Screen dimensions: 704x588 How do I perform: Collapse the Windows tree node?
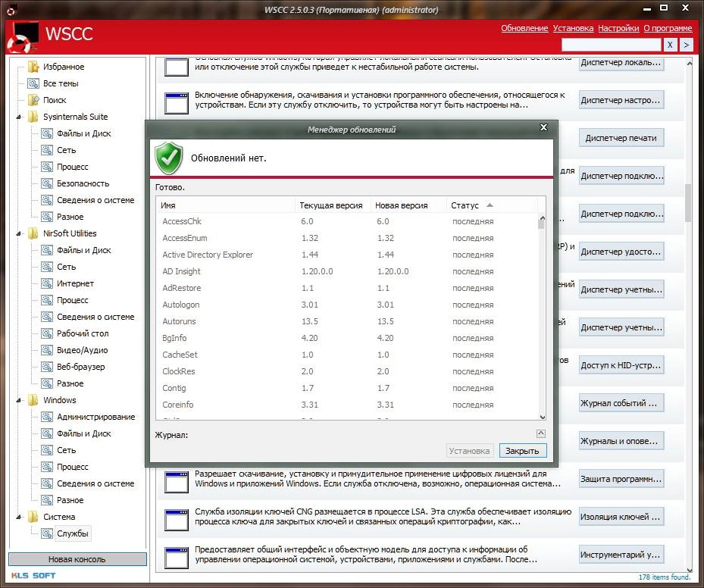18,400
